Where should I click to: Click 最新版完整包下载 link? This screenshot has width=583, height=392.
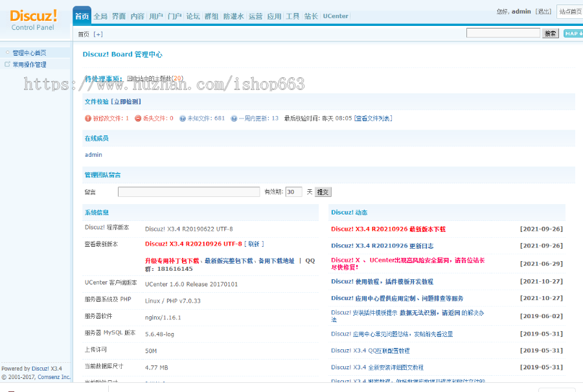(229, 260)
